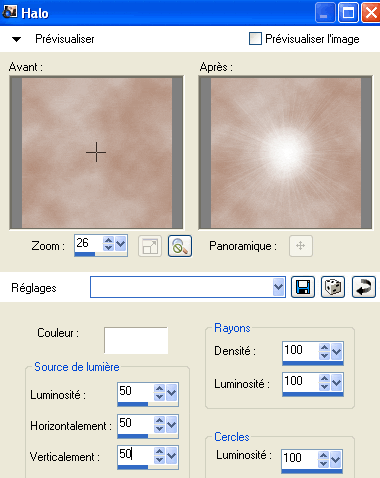The height and width of the screenshot is (478, 380).
Task: Click the save preset floppy disk icon
Action: pyautogui.click(x=303, y=287)
